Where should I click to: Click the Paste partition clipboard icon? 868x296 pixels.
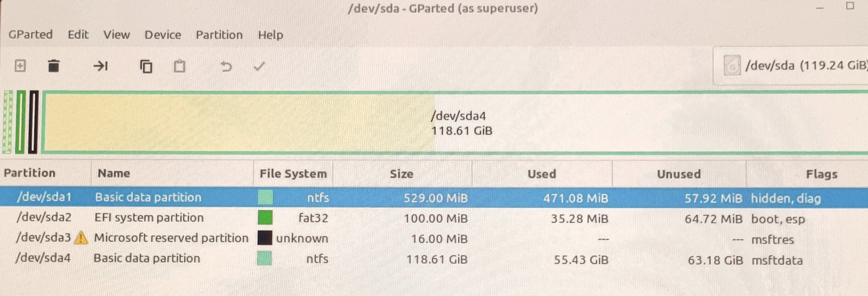click(x=179, y=66)
